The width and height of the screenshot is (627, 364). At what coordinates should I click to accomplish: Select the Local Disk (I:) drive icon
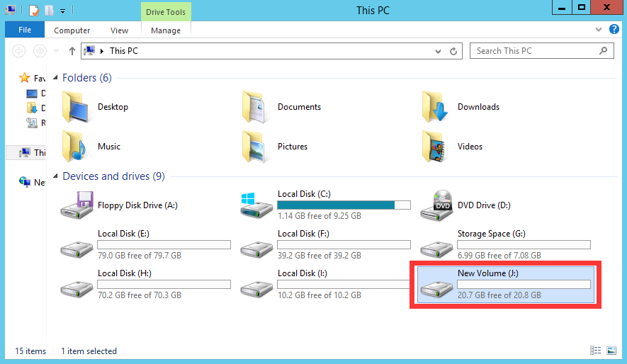pos(256,288)
